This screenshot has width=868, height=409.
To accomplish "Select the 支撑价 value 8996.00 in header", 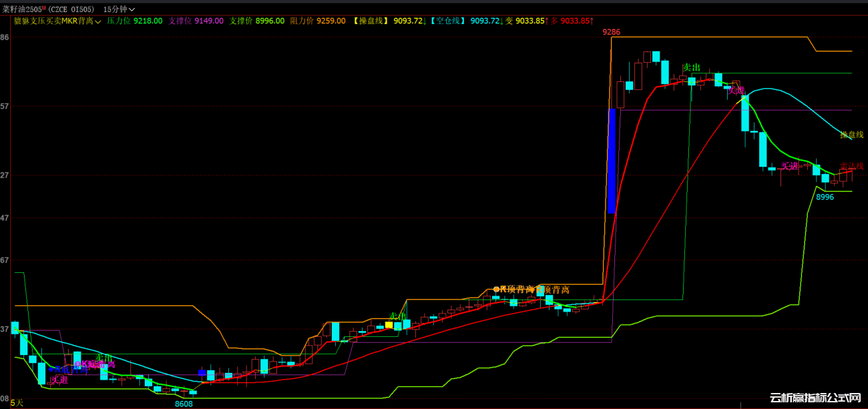I will tap(270, 21).
